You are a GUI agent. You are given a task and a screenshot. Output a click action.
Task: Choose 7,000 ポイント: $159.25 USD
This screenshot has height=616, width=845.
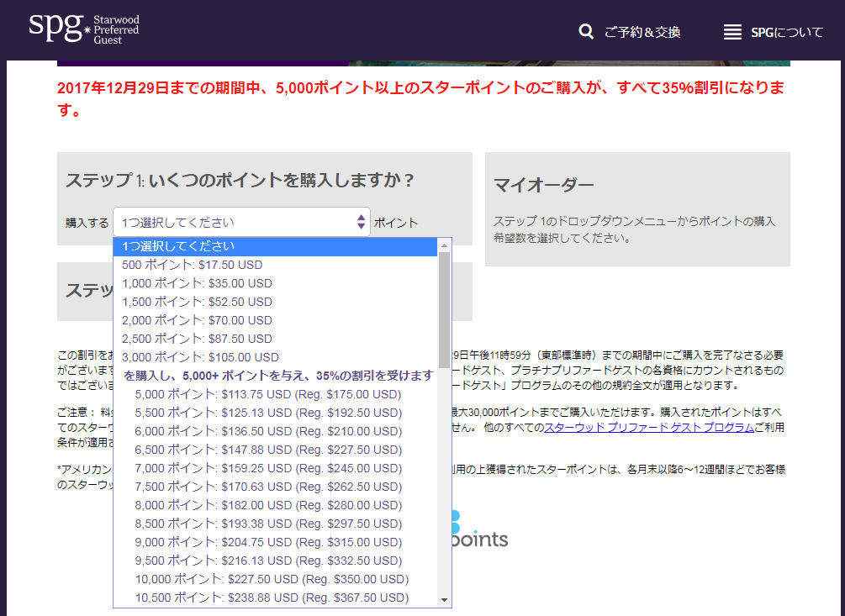point(275,468)
